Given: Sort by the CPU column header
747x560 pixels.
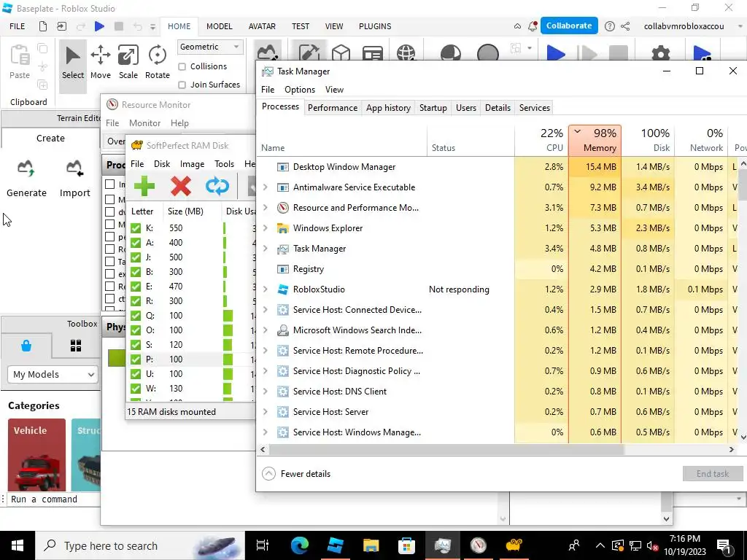Looking at the screenshot, I should (542, 140).
